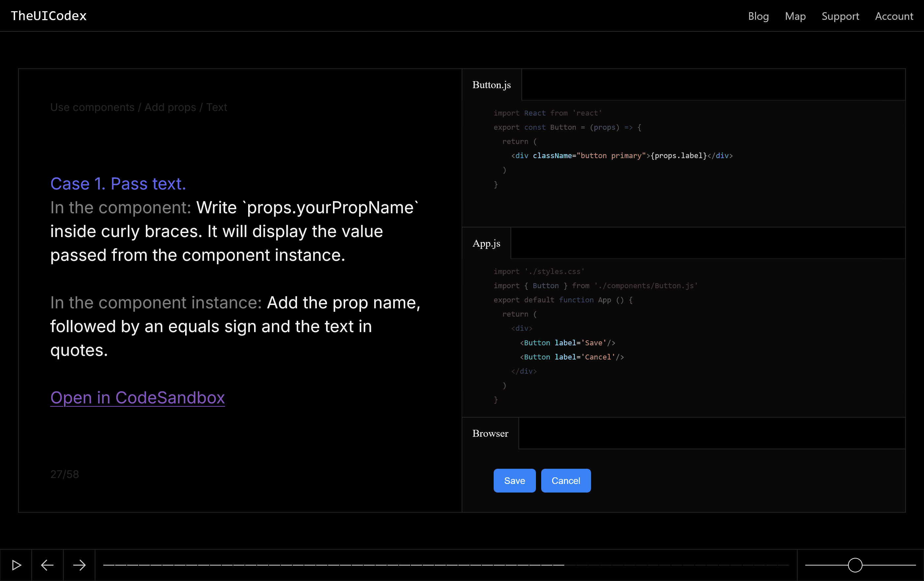Switch to the Browser tab
The width and height of the screenshot is (924, 581).
click(490, 433)
